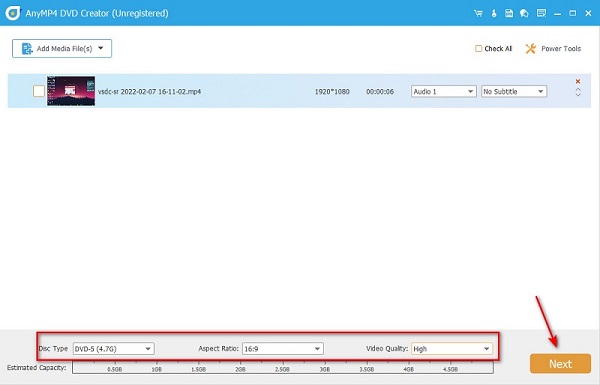Open the Power Tools panel
The height and width of the screenshot is (385, 600).
(x=553, y=49)
